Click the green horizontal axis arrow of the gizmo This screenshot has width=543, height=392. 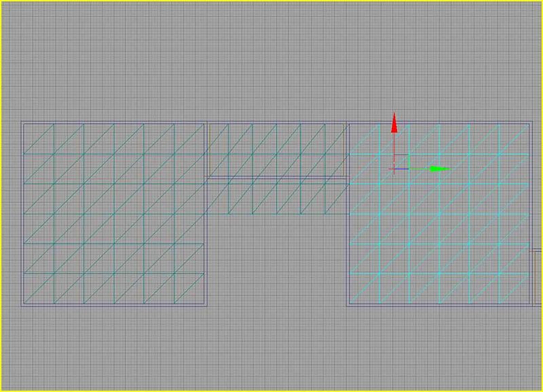439,168
